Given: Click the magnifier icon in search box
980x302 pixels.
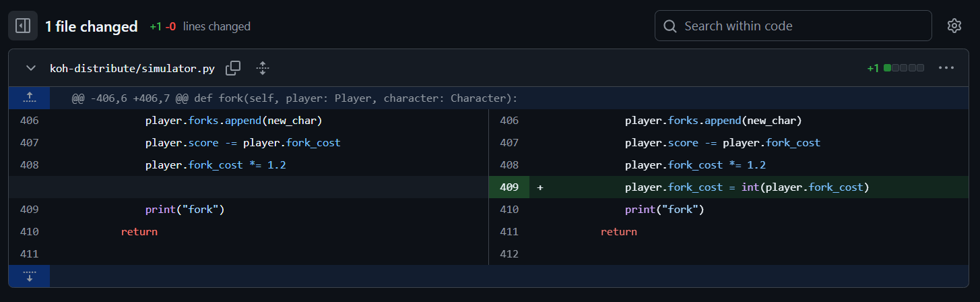Looking at the screenshot, I should tap(670, 26).
